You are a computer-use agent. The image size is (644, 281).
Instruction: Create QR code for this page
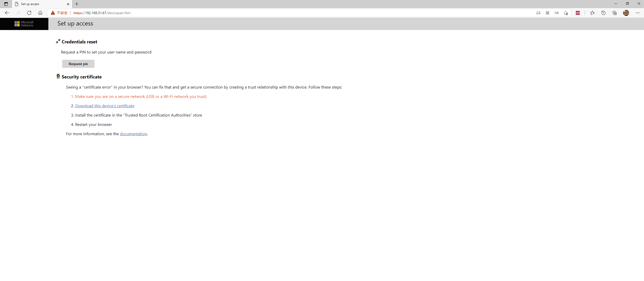pos(548,13)
